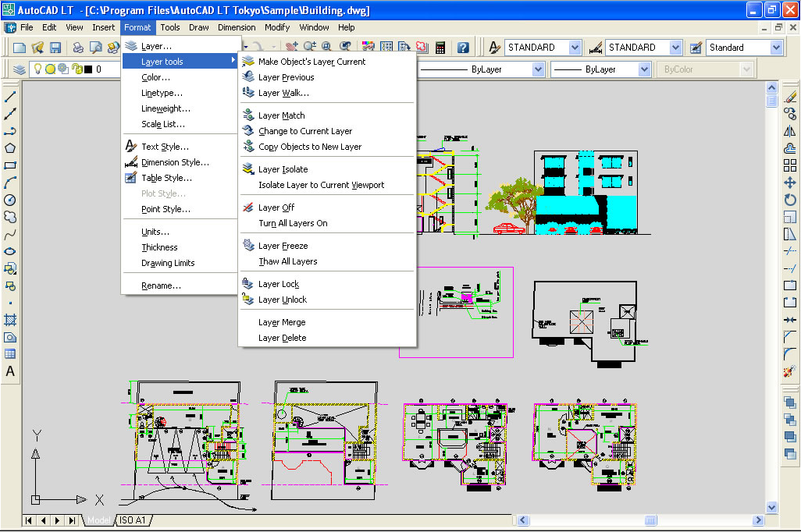Viewport: 801px width, 532px height.
Task: Click the Array modify tool
Action: [790, 165]
